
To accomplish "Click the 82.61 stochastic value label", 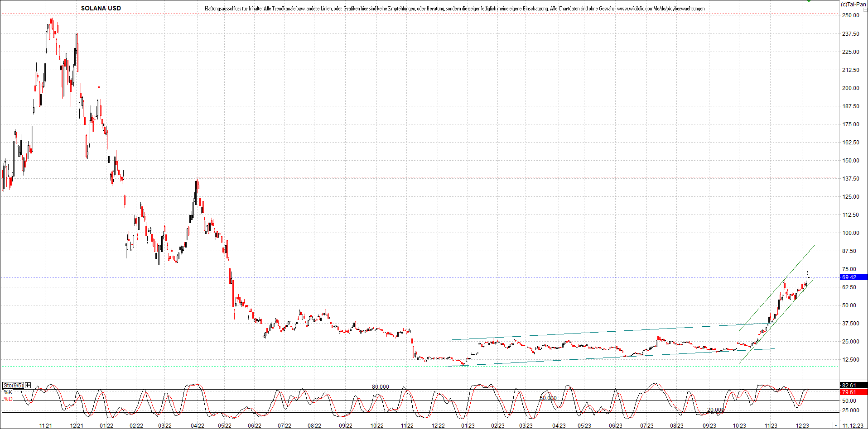I will (849, 386).
